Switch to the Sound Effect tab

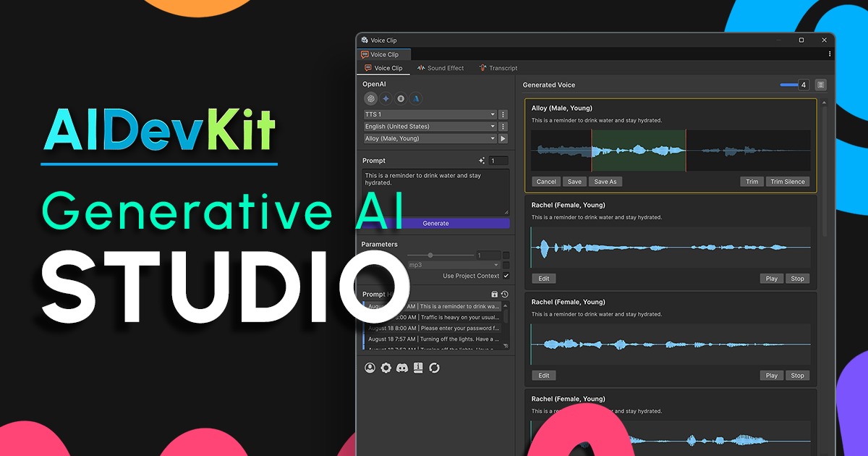[441, 67]
